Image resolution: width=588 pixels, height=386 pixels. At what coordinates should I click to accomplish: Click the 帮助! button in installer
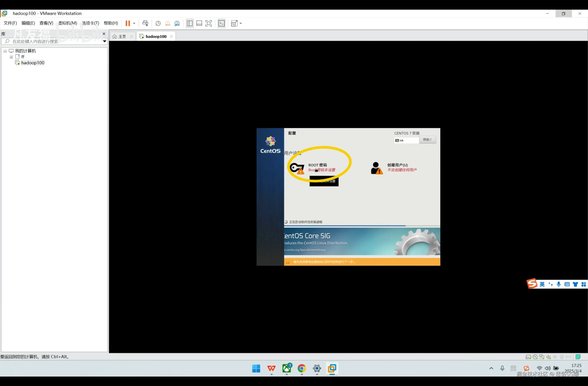click(427, 140)
